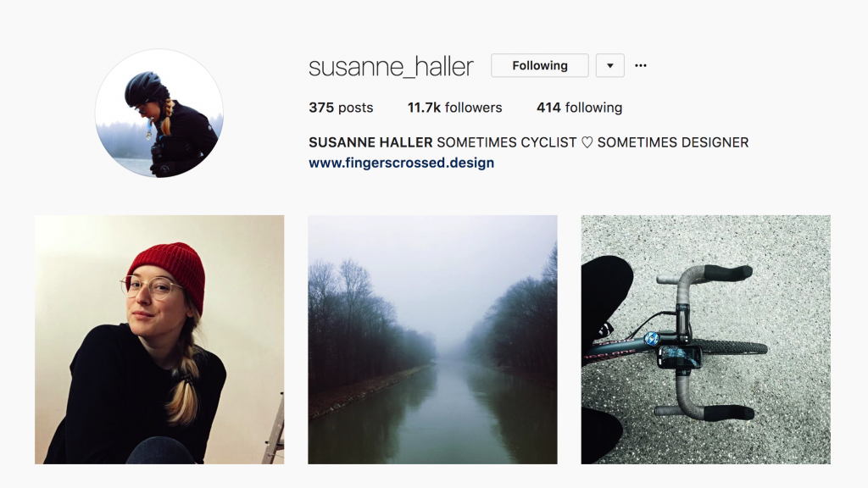Open www.fingerscrossed.design link
This screenshot has width=868, height=488.
(x=401, y=163)
